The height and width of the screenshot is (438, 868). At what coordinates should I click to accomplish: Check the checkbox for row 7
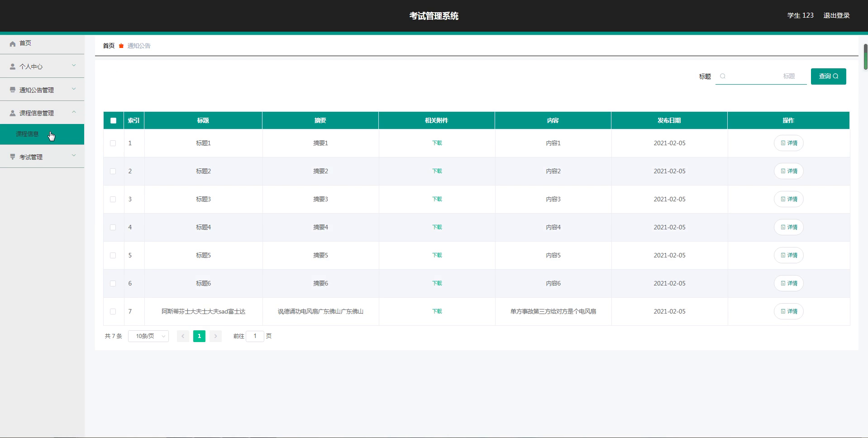(113, 311)
